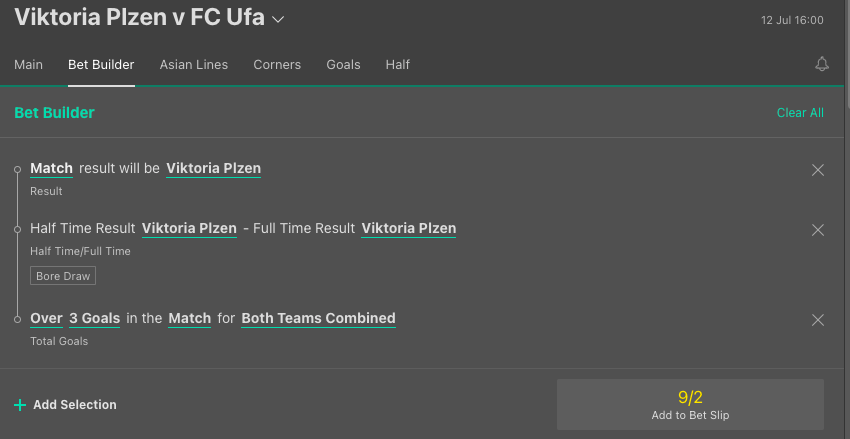Open the Half tab
The image size is (850, 439).
pos(398,64)
